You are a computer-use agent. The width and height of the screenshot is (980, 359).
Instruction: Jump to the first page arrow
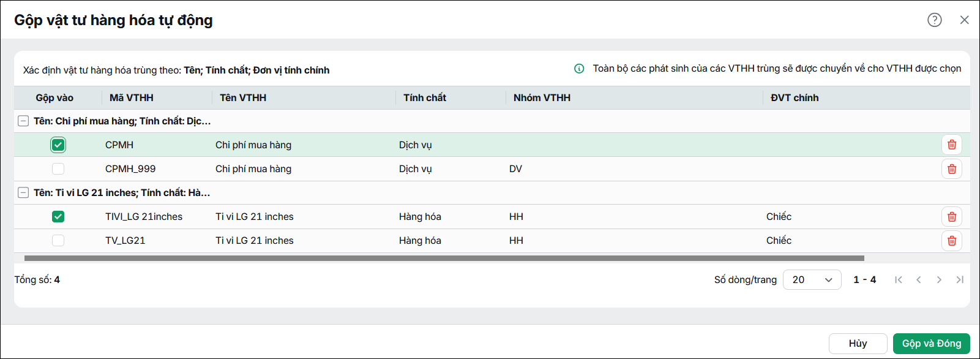(x=899, y=279)
